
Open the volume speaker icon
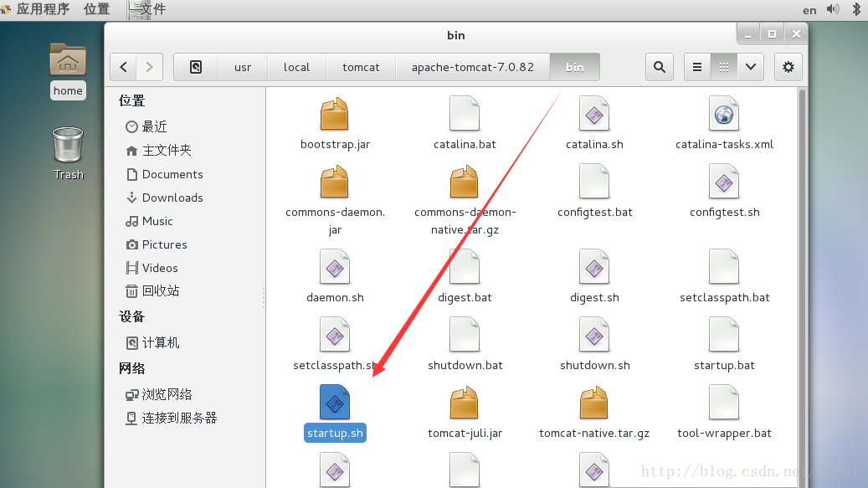coord(833,9)
